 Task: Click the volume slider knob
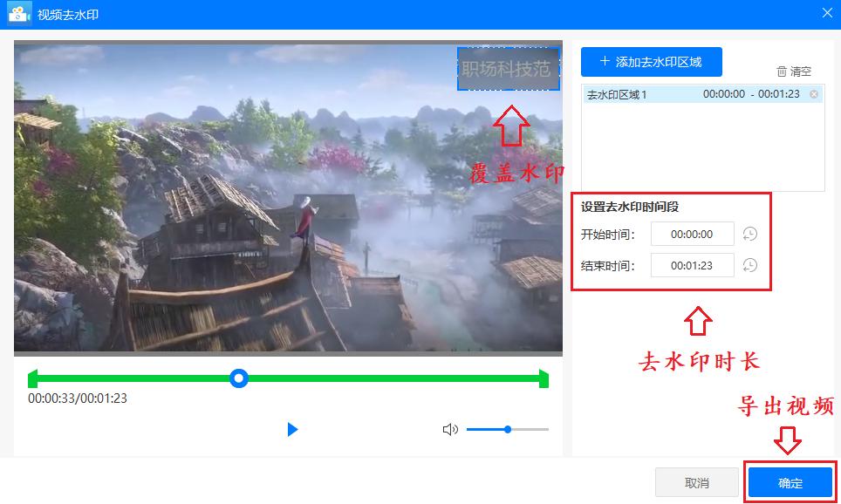tap(507, 429)
